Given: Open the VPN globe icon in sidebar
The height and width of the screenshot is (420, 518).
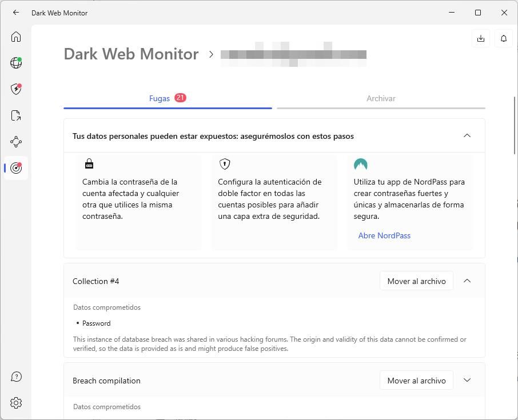Looking at the screenshot, I should pyautogui.click(x=16, y=63).
